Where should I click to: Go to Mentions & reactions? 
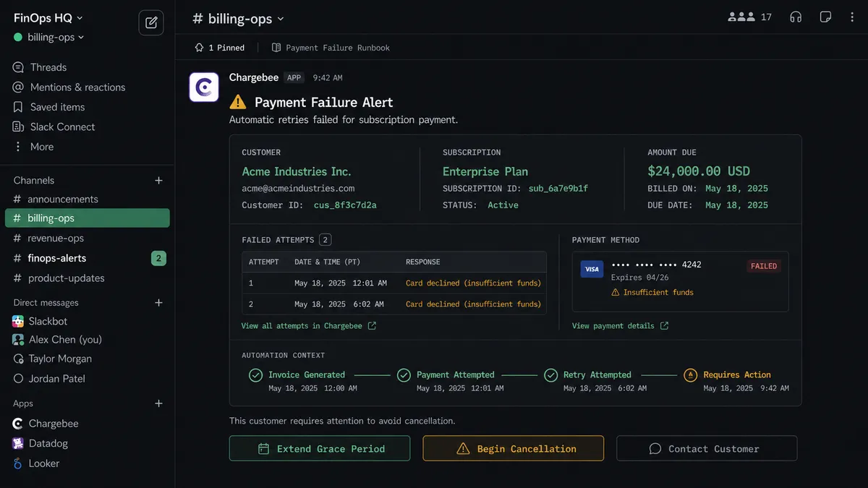[77, 87]
